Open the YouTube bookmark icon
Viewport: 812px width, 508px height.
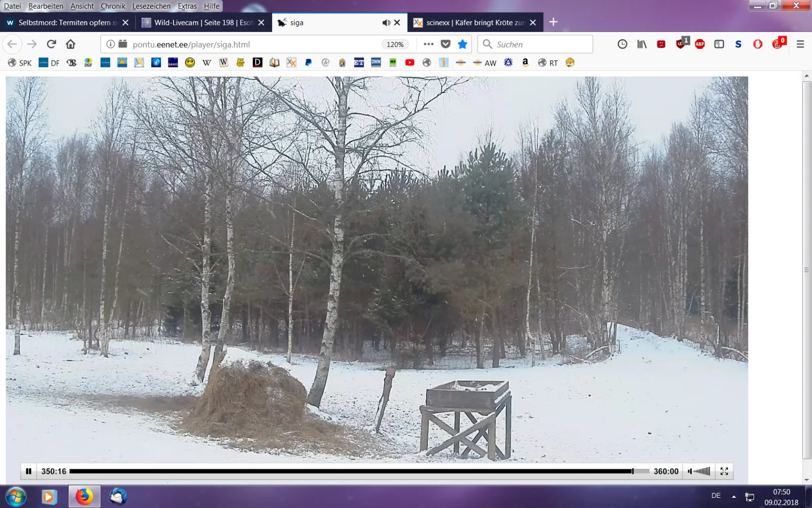click(x=410, y=62)
